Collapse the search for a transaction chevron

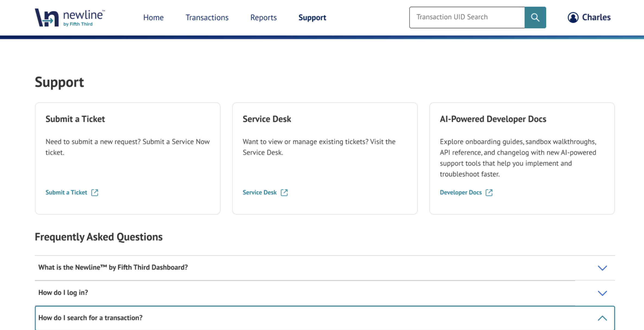pyautogui.click(x=602, y=318)
